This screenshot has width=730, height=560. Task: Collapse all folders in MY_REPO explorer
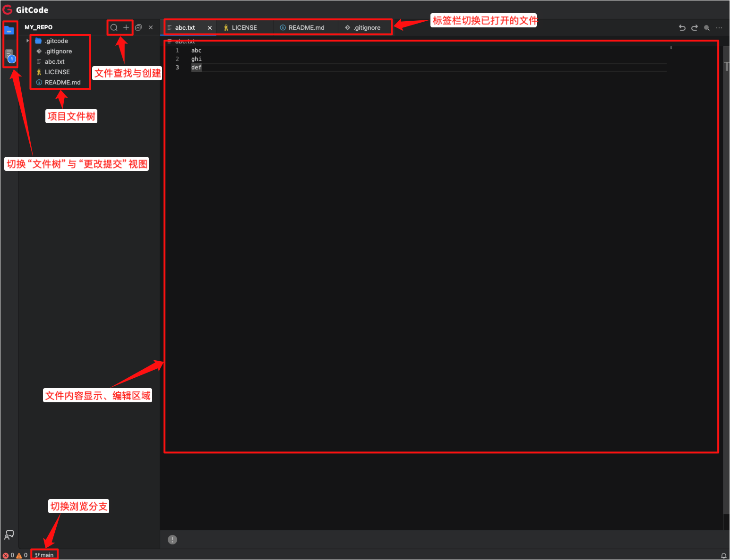138,27
